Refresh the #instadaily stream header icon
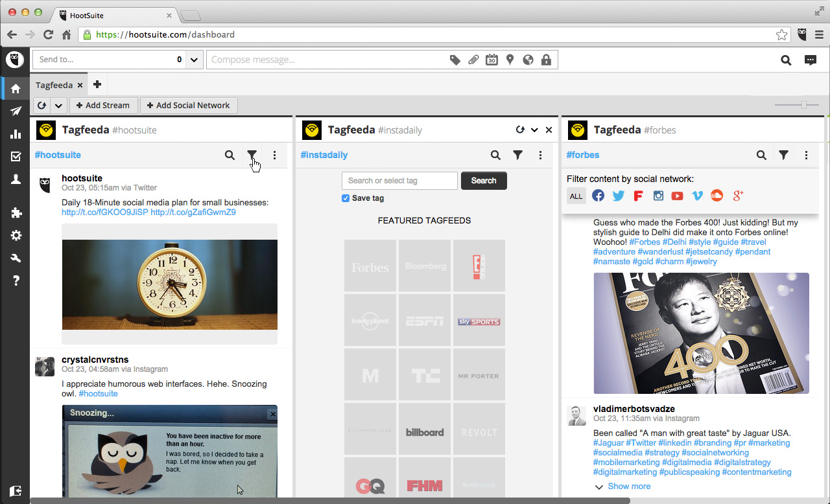This screenshot has width=830, height=504. tap(520, 130)
